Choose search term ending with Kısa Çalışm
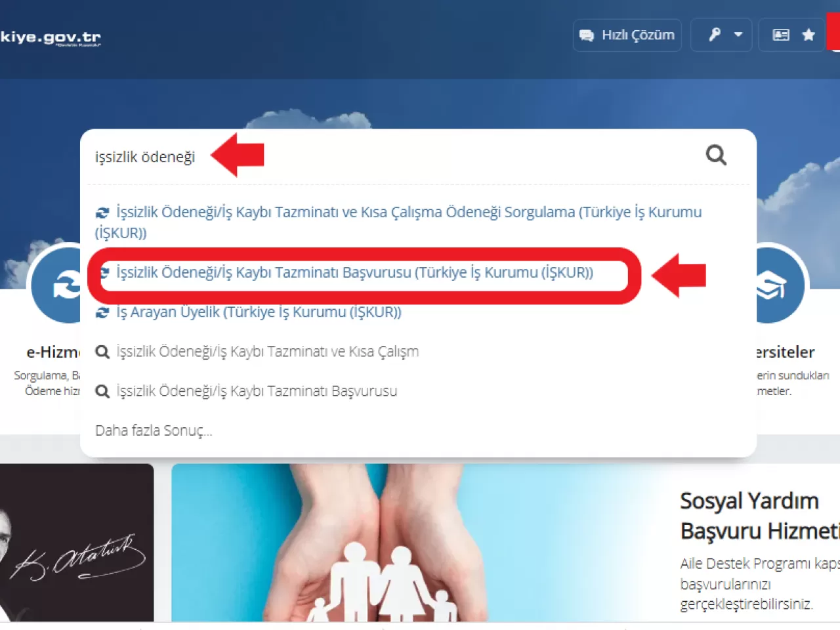The height and width of the screenshot is (630, 840). [257, 351]
